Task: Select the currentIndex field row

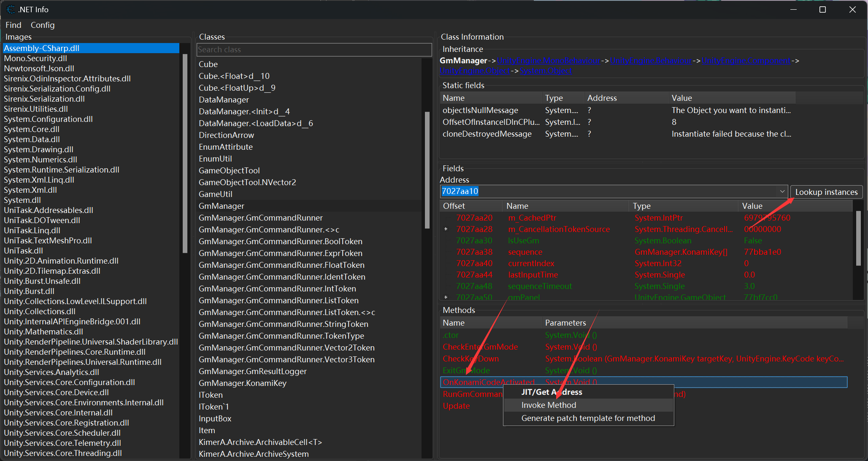Action: pos(646,263)
